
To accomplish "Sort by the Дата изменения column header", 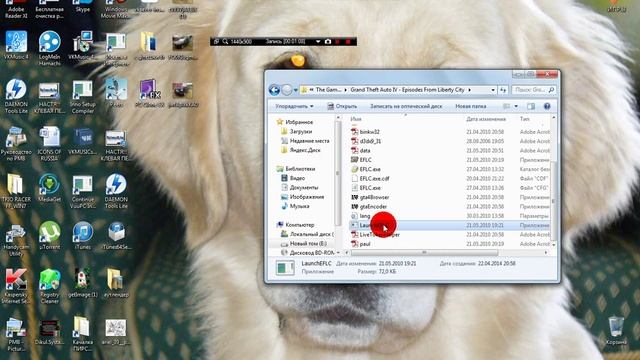I will (x=486, y=119).
